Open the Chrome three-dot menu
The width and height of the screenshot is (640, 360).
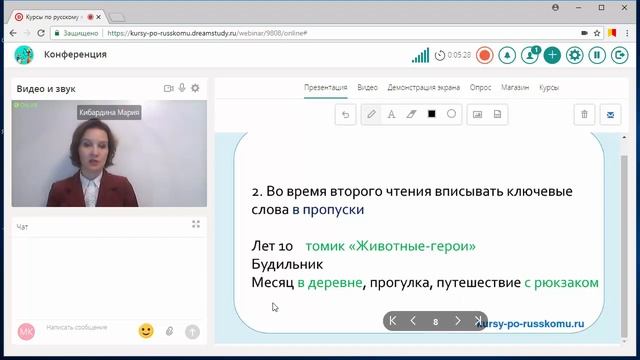[x=627, y=33]
